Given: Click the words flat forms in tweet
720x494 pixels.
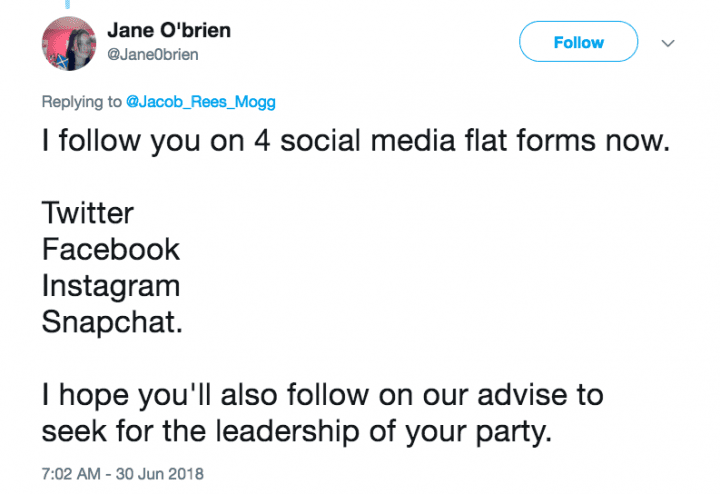Looking at the screenshot, I should click(529, 140).
